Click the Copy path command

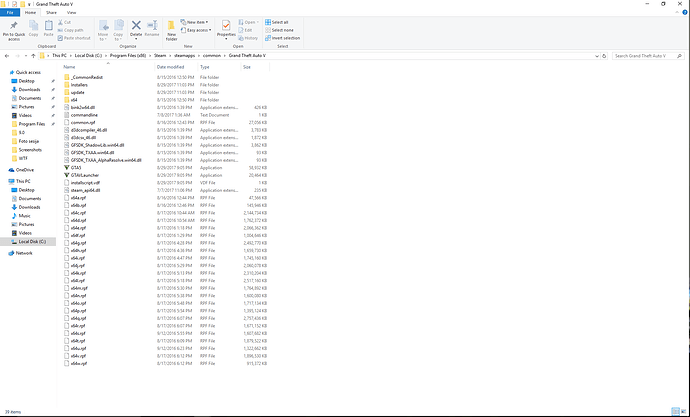click(70, 30)
